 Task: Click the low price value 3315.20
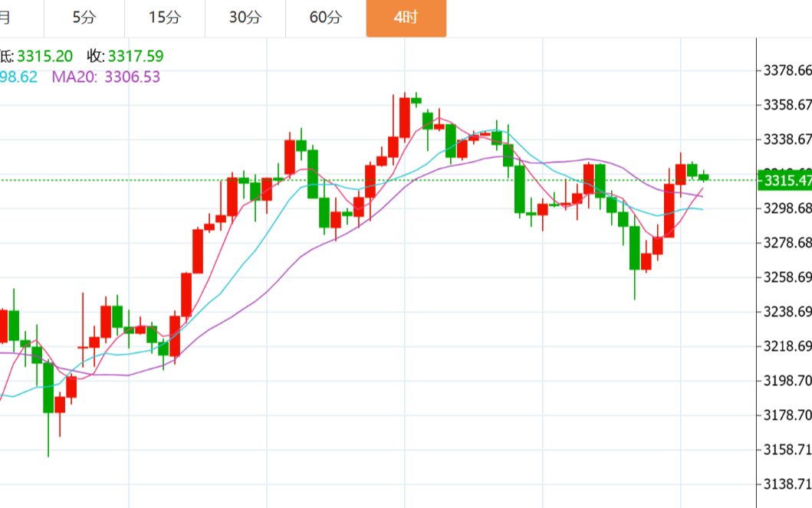point(45,56)
